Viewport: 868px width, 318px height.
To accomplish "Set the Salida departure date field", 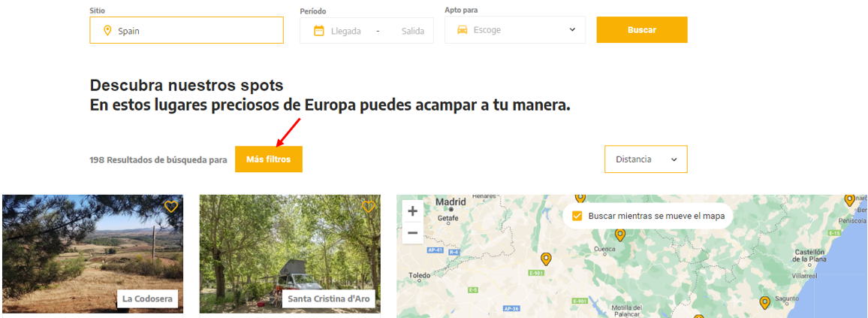I will [x=413, y=31].
